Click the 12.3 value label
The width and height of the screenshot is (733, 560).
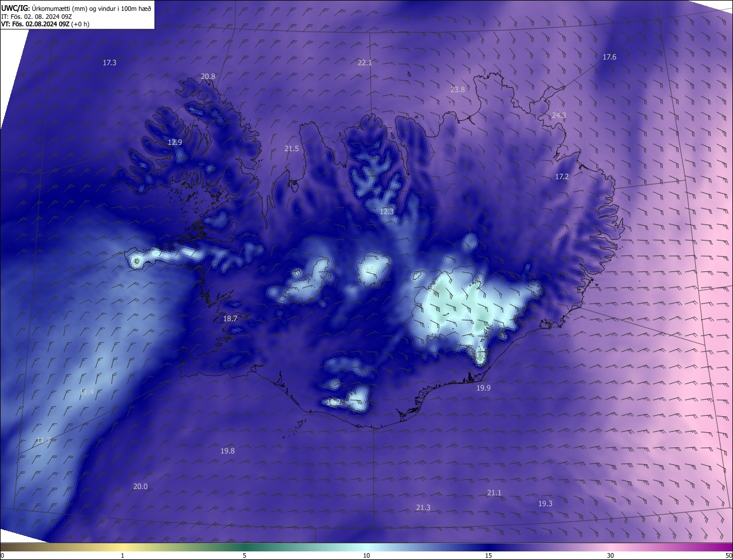coord(387,211)
